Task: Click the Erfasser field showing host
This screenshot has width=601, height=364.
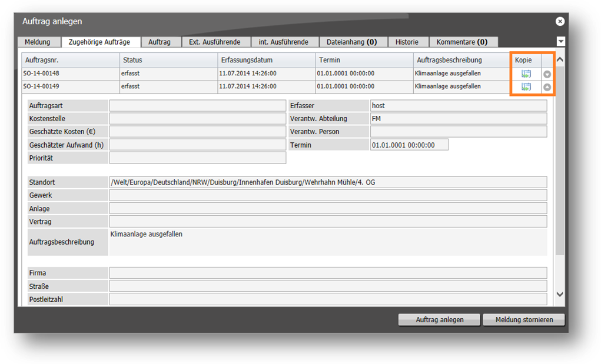Action: click(459, 106)
